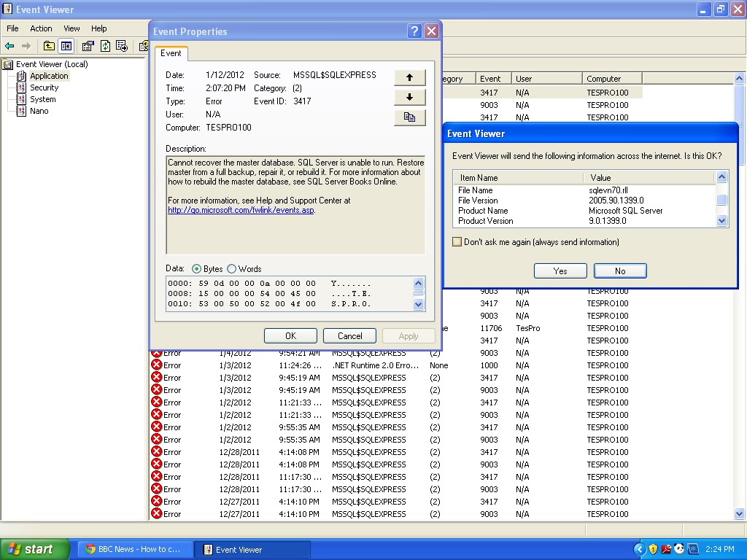This screenshot has width=747, height=560.
Task: Open Properties from the toolbar
Action: (x=86, y=46)
